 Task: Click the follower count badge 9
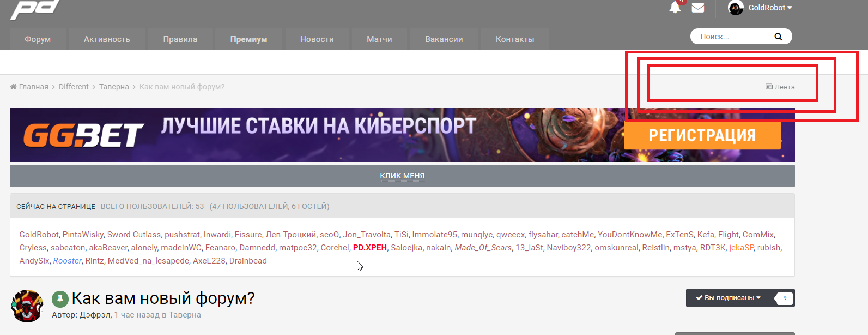coord(784,298)
